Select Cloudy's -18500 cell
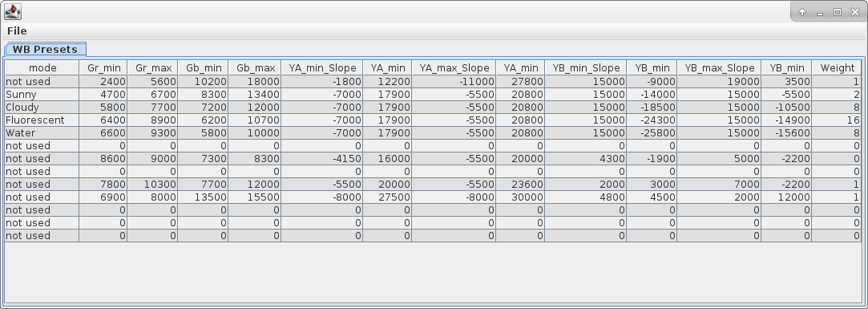This screenshot has width=868, height=309. pyautogui.click(x=652, y=108)
